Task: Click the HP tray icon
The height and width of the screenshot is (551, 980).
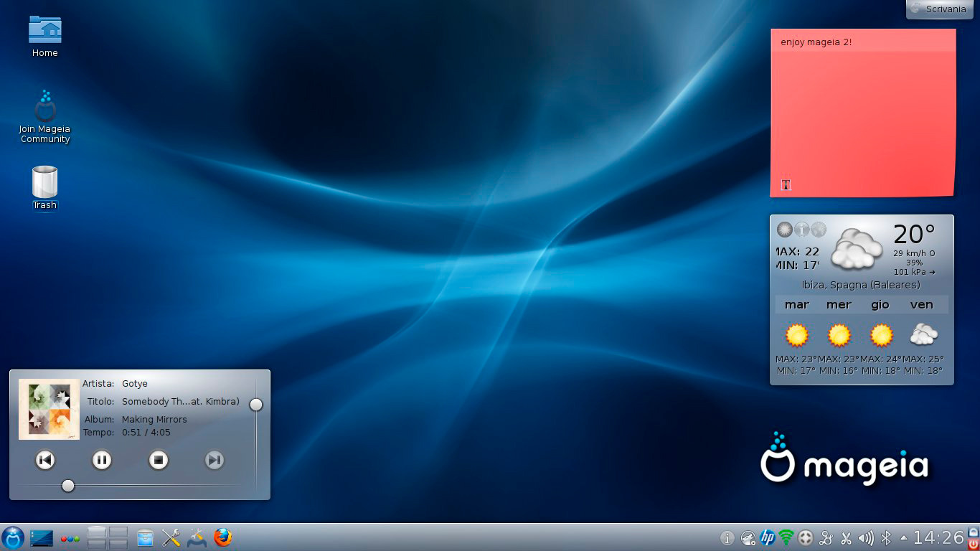Action: coord(768,537)
